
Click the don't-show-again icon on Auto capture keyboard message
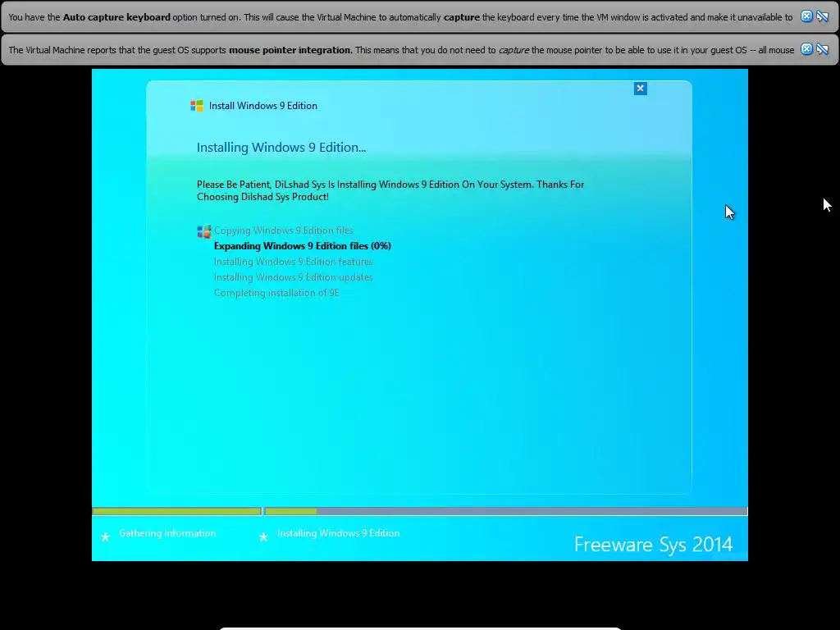(822, 16)
